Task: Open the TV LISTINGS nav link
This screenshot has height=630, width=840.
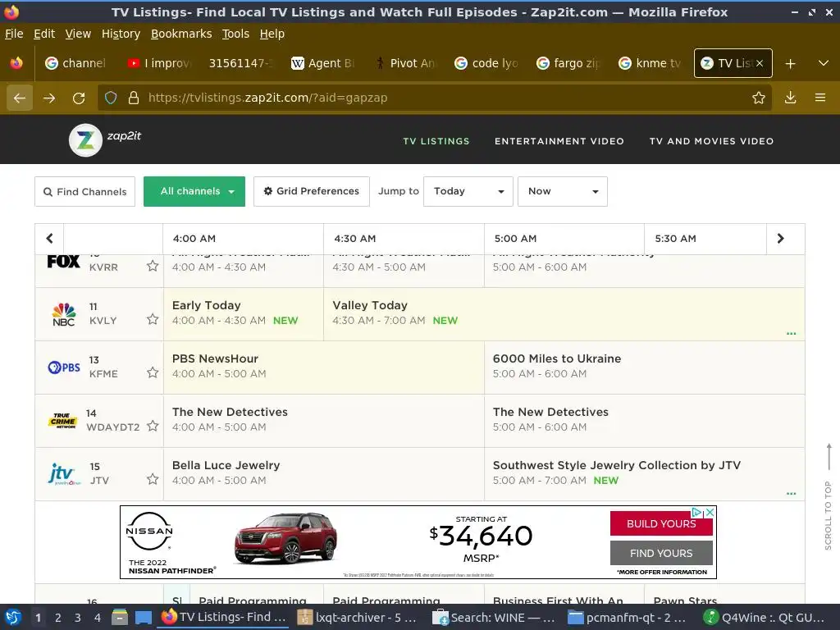Action: tap(436, 141)
